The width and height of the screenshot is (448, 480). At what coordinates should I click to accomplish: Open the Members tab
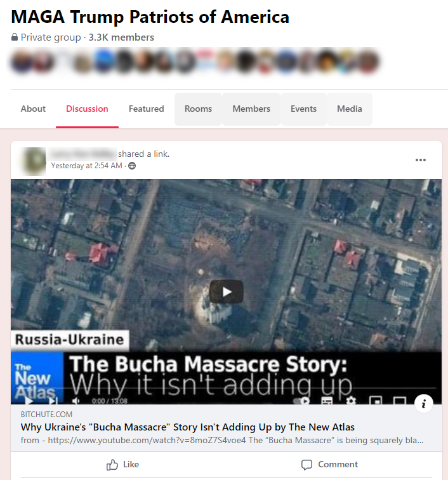(251, 109)
